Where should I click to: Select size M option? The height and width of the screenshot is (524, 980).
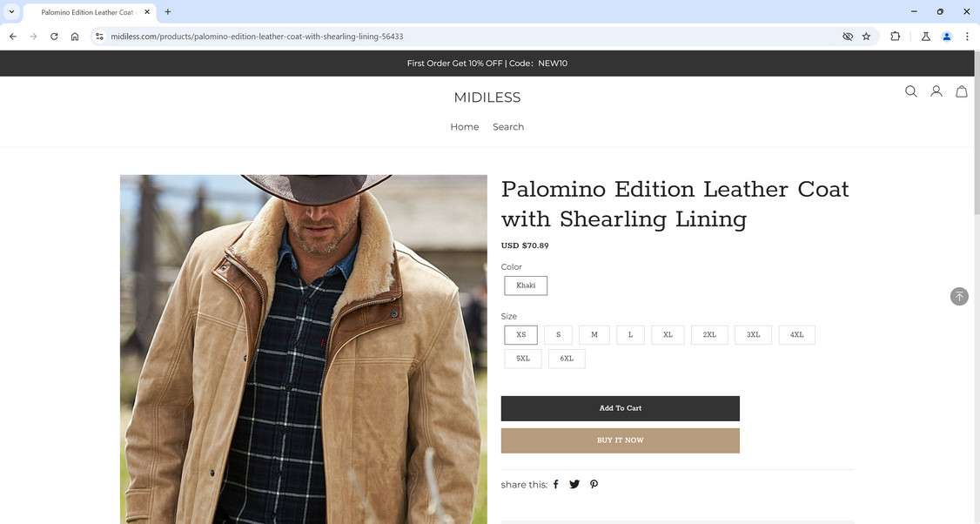click(594, 335)
